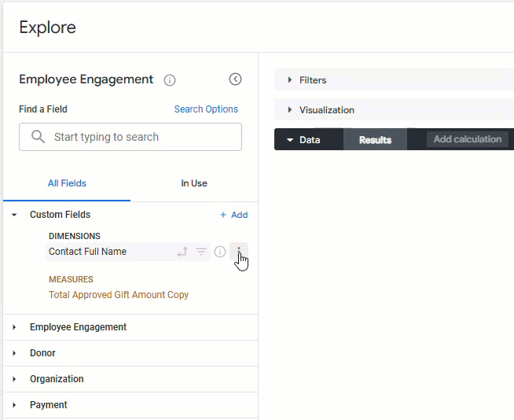The height and width of the screenshot is (420, 514).
Task: Open Contact Full Name three-dot menu
Action: click(239, 252)
